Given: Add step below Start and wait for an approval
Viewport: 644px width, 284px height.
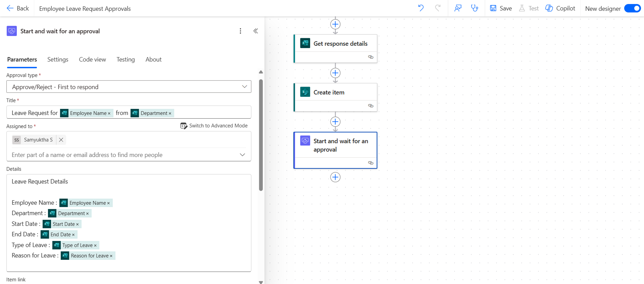Looking at the screenshot, I should pos(335,177).
